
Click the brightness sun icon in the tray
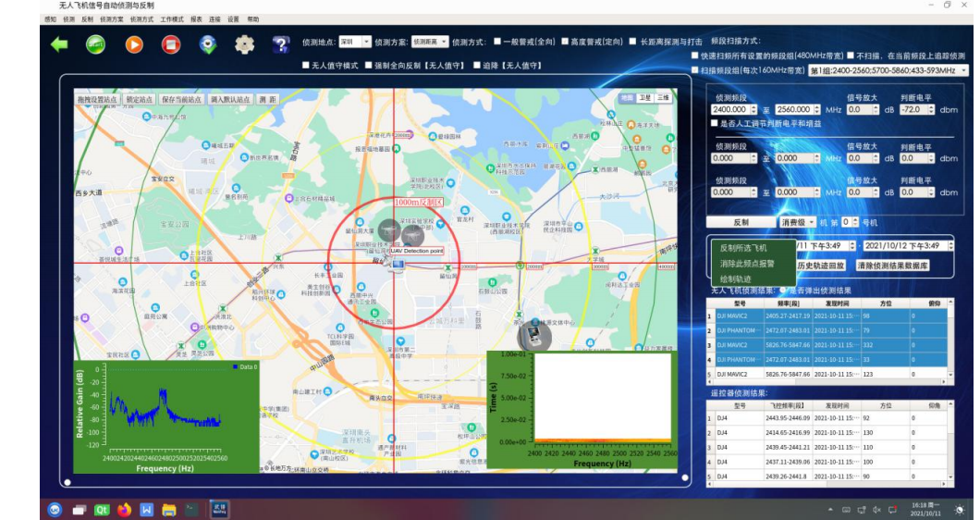tap(960, 510)
